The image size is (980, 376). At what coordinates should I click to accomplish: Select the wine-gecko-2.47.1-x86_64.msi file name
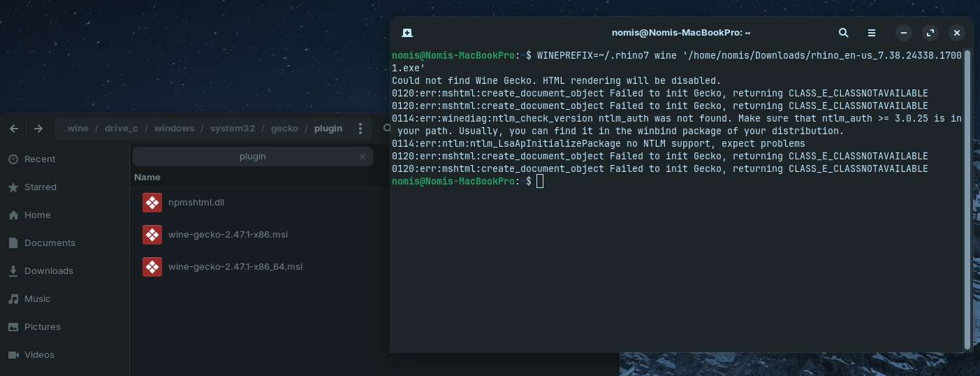pyautogui.click(x=235, y=267)
